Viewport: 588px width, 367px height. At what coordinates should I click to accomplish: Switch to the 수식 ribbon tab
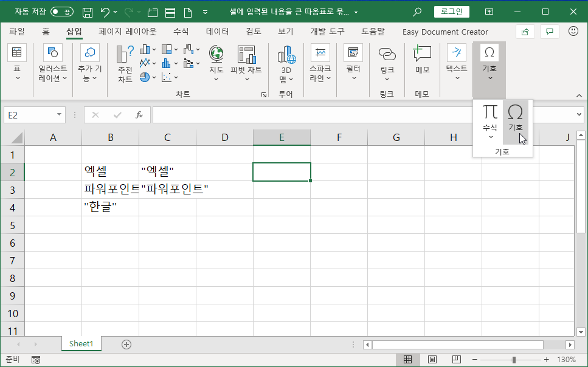tap(181, 32)
